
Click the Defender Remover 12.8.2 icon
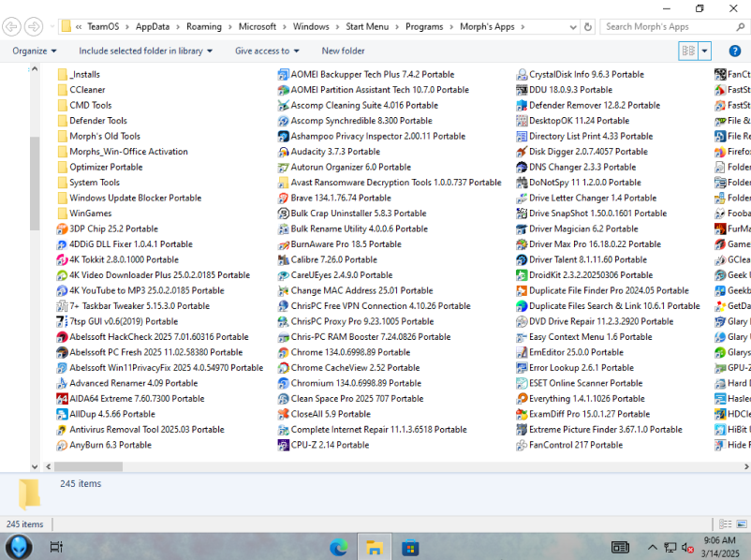tap(522, 105)
